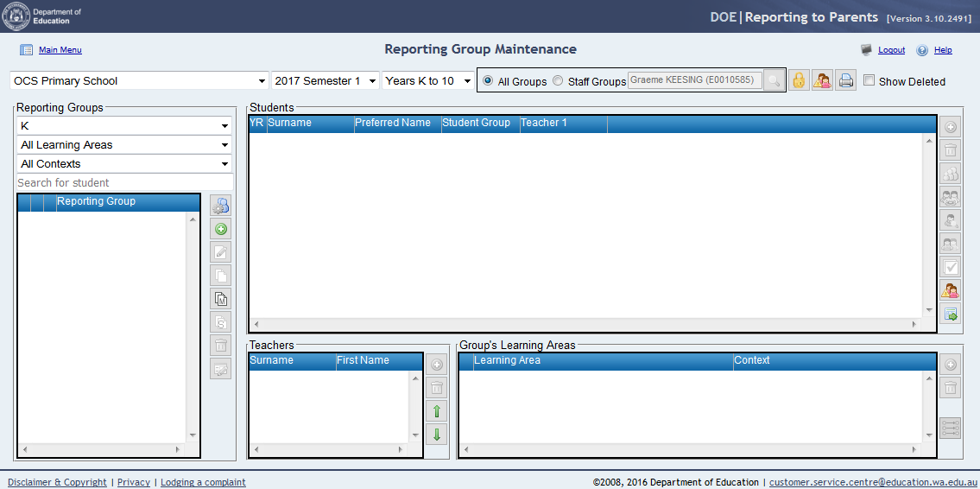Viewport: 980px width, 489px height.
Task: Click the green add reporting group icon
Action: 221,229
